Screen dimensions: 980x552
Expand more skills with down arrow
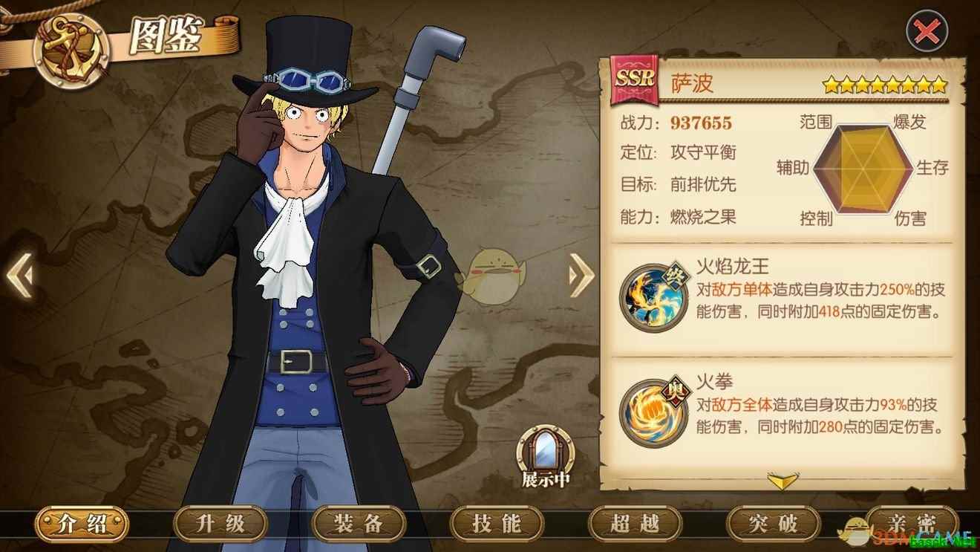[x=782, y=481]
